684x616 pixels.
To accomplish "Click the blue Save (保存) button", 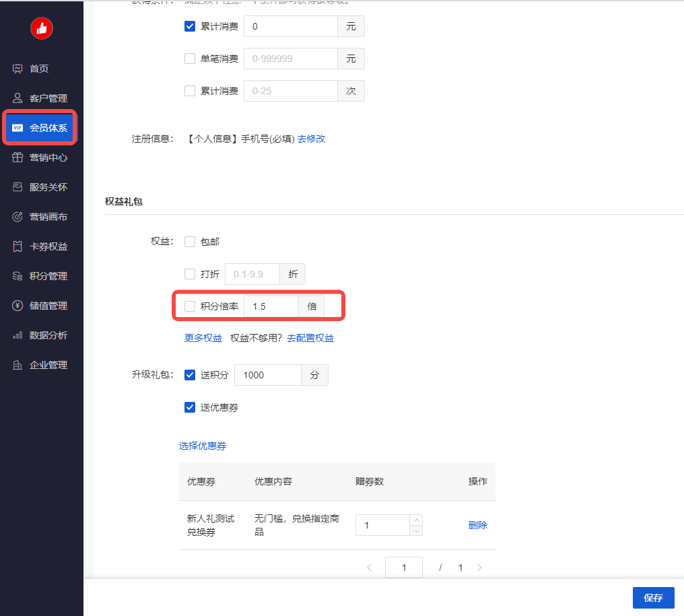I will 653,598.
